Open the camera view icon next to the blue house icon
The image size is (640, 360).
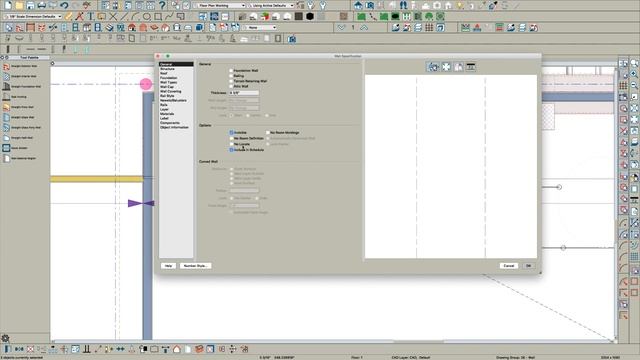point(370,5)
